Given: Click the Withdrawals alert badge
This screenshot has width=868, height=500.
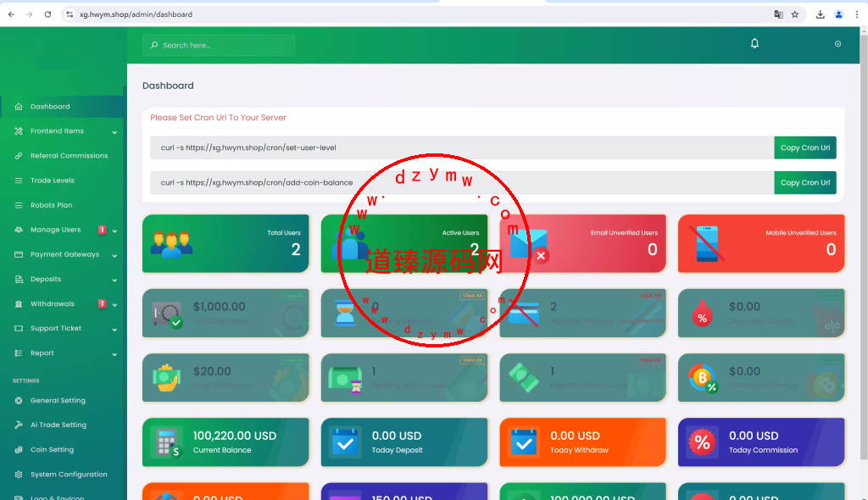Looking at the screenshot, I should (102, 303).
